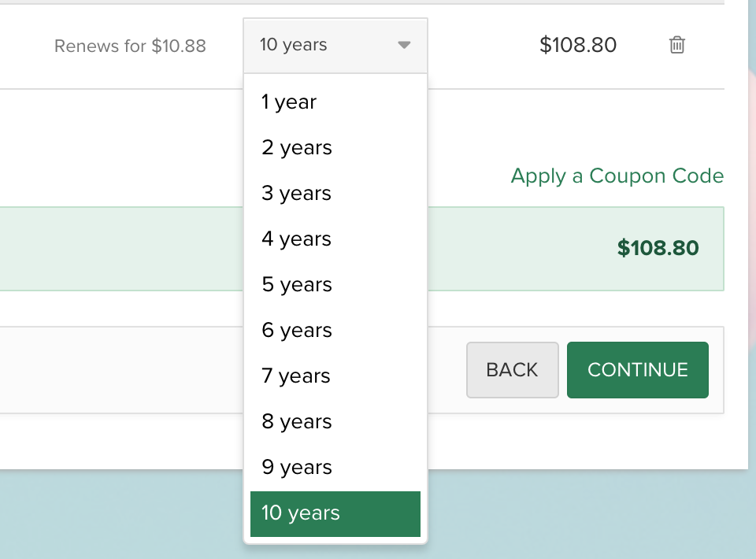
Task: Open the Apply a Coupon Code link
Action: tap(617, 176)
